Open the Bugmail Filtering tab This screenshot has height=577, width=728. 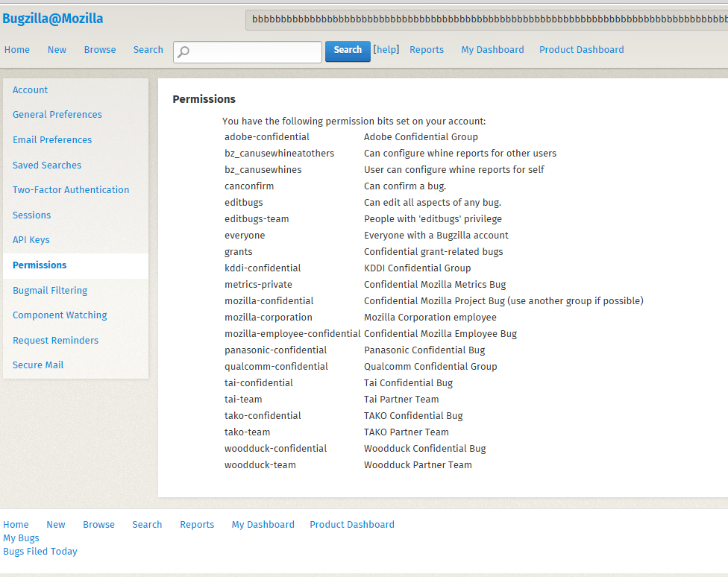[50, 291]
